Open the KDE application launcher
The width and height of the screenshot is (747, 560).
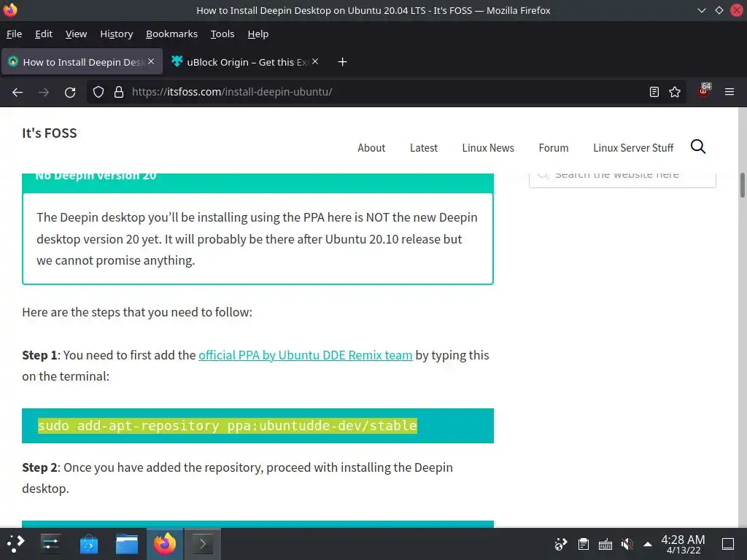[x=15, y=543]
